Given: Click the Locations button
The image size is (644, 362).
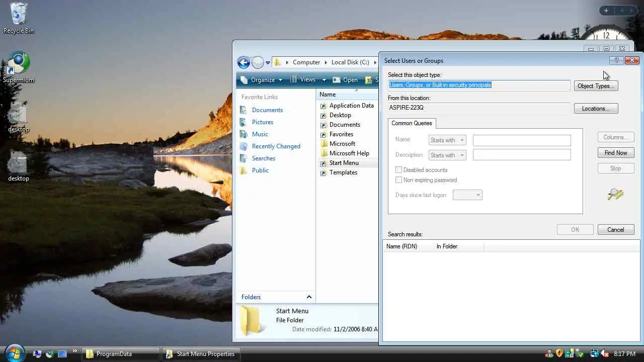Looking at the screenshot, I should [596, 109].
